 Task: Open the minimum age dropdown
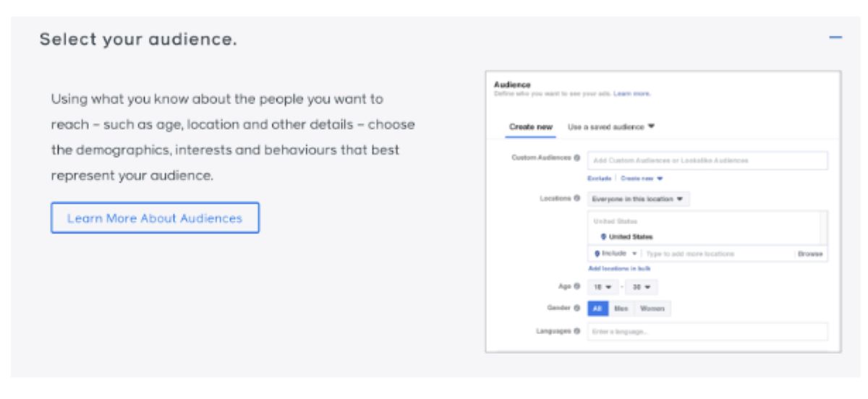pyautogui.click(x=603, y=287)
